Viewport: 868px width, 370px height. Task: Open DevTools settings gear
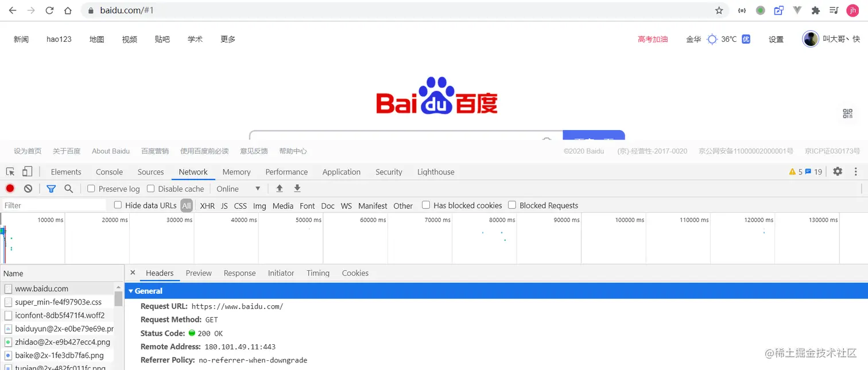point(838,172)
